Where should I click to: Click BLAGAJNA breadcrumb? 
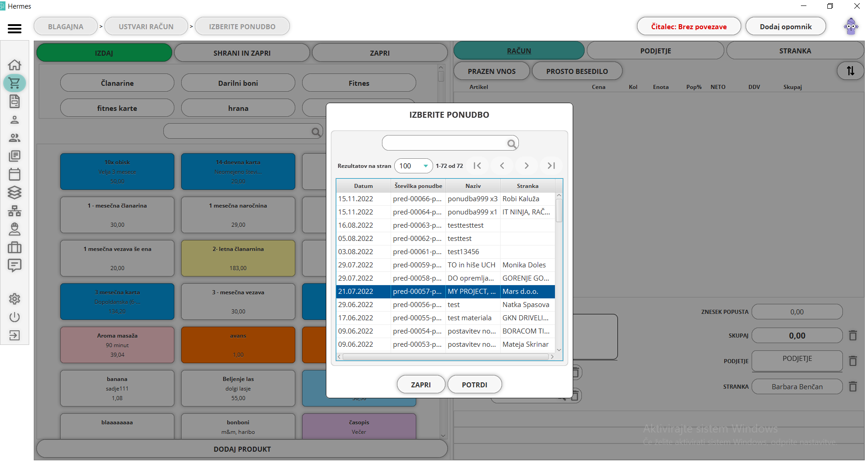66,26
